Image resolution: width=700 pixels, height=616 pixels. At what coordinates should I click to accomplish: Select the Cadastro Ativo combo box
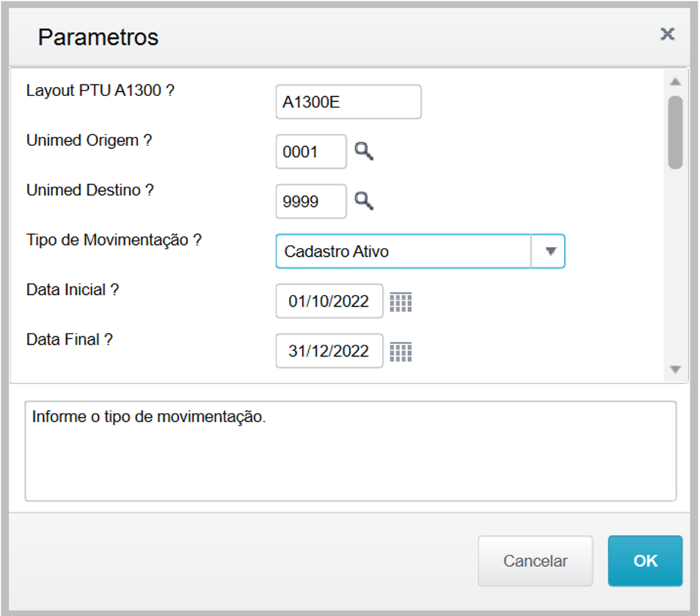click(403, 251)
